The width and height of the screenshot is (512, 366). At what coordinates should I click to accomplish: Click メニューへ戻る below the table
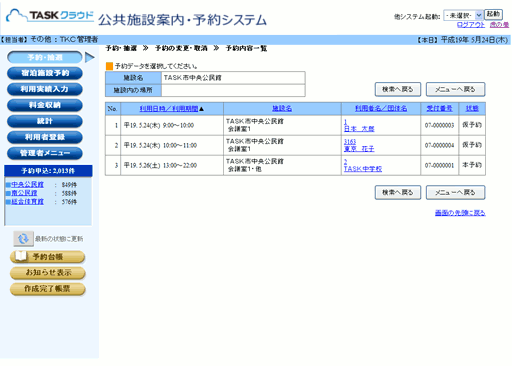coord(455,192)
